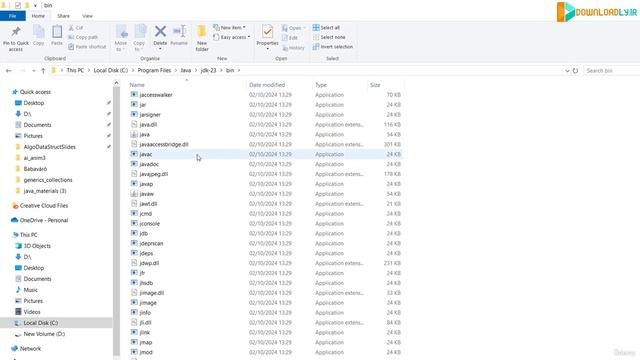Click the Up one level arrow
This screenshot has height=360, width=640.
tap(43, 71)
